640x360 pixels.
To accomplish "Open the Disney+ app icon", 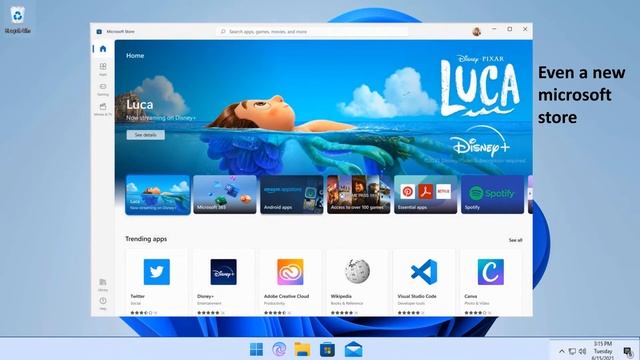I will (x=223, y=272).
